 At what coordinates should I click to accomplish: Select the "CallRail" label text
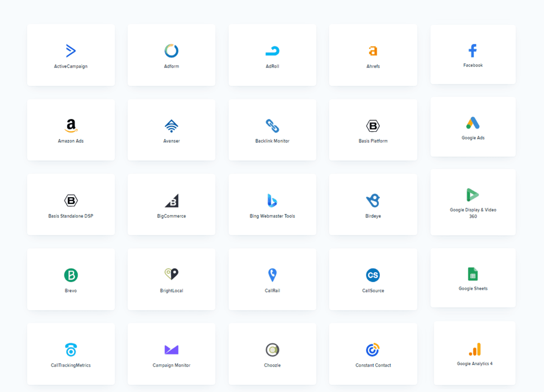pos(272,290)
